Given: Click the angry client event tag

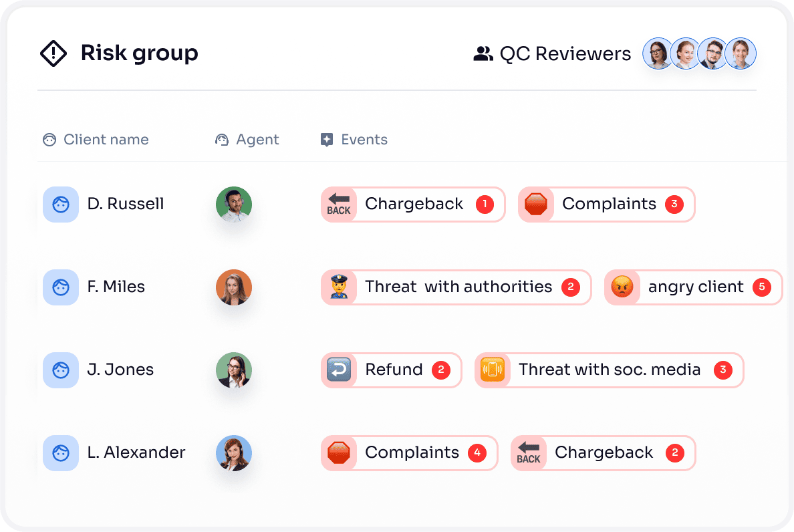Looking at the screenshot, I should [x=693, y=287].
